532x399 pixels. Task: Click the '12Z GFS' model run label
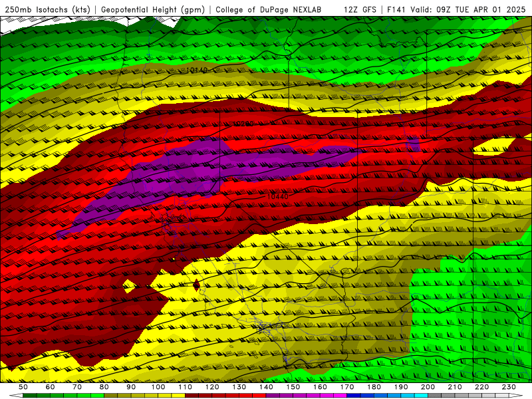click(x=360, y=9)
